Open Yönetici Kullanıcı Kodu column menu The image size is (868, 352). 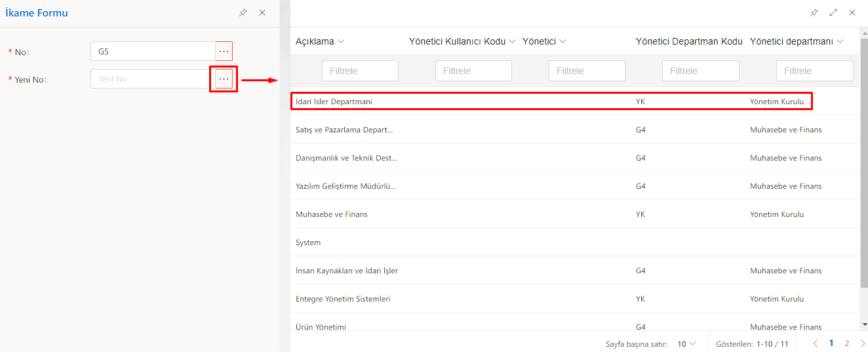513,41
